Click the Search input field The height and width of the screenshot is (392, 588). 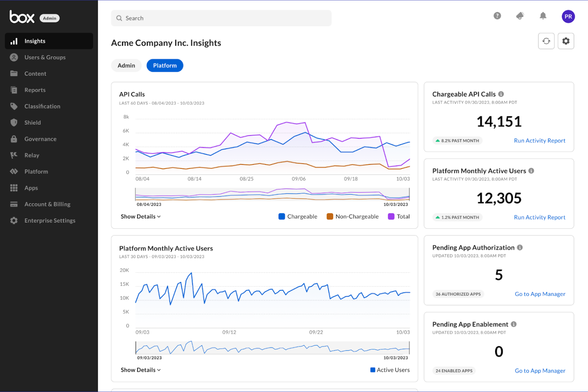coord(221,18)
